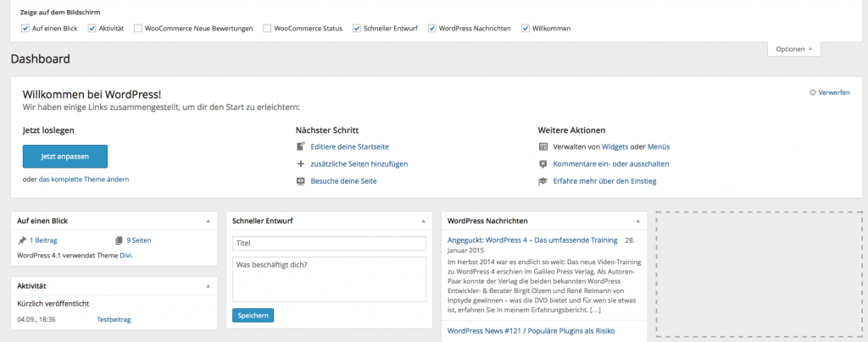Click the 04.09., 18:36 timestamp
868x342 pixels.
[36, 319]
